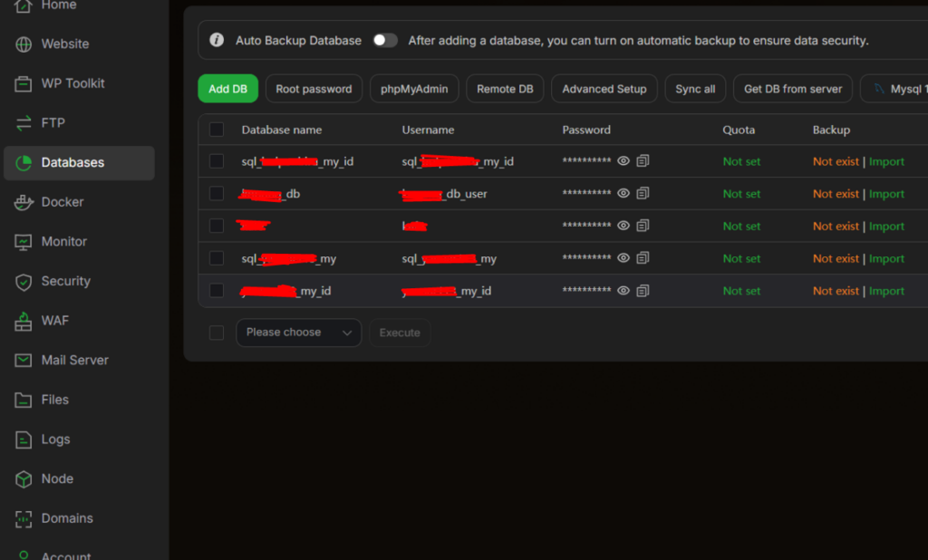Click the WP Toolkit icon in sidebar
Image resolution: width=928 pixels, height=560 pixels.
(23, 84)
